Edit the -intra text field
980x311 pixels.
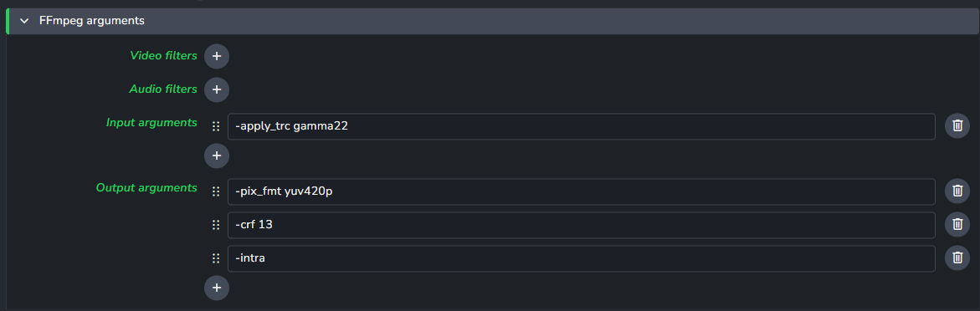pyautogui.click(x=582, y=258)
